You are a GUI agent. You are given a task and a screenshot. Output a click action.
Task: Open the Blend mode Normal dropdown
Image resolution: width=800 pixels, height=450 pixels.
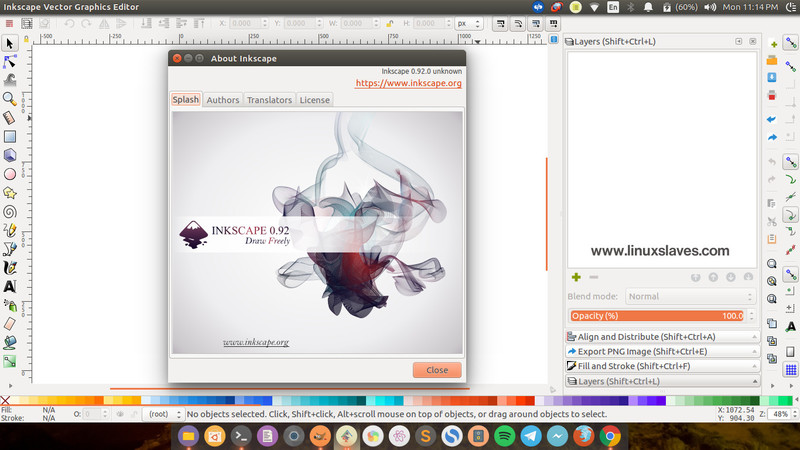pos(690,296)
